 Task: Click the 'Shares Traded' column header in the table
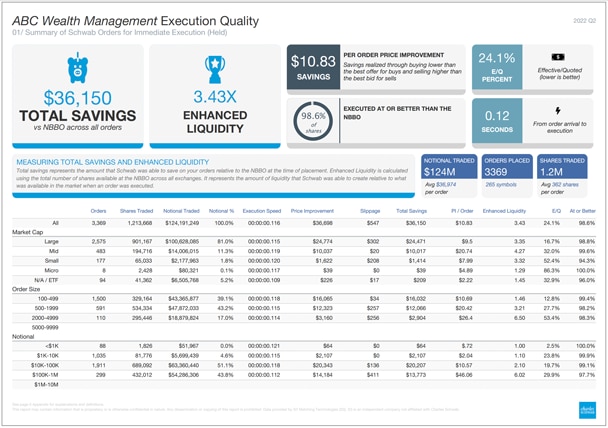(x=136, y=211)
